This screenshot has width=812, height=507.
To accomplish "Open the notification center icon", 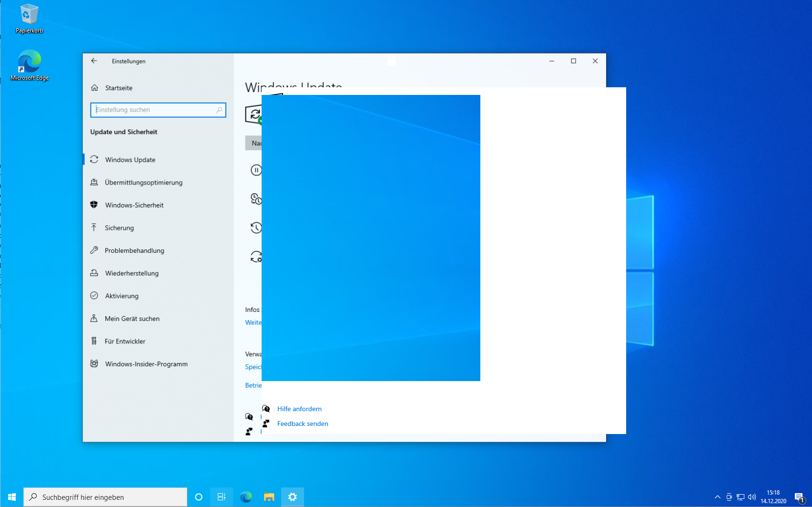I will (800, 497).
